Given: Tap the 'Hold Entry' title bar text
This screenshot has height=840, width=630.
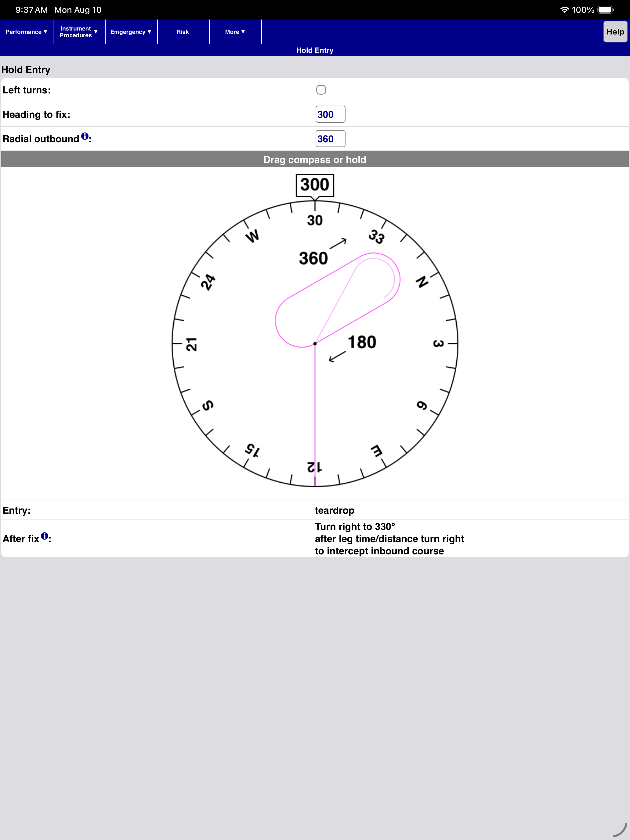Looking at the screenshot, I should (315, 50).
